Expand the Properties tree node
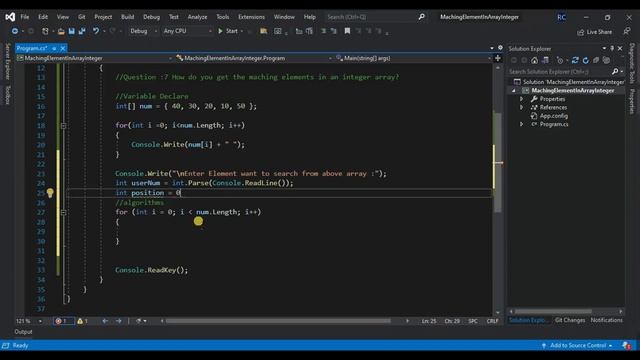 tap(521, 99)
